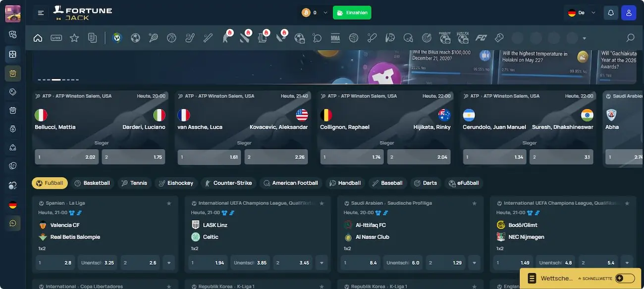Bet on Celtic win at 3.45
644x289 pixels.
point(292,263)
